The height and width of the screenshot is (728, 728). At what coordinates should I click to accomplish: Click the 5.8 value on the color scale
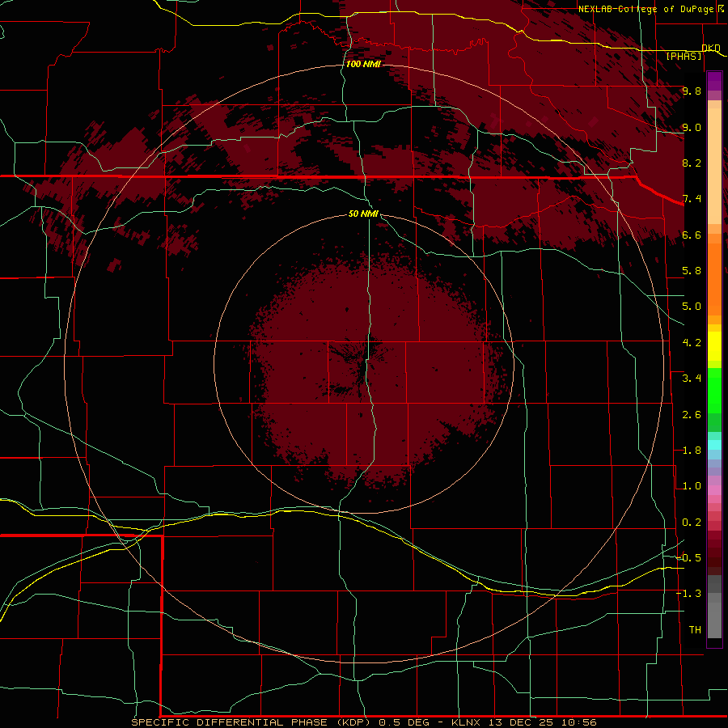click(692, 271)
